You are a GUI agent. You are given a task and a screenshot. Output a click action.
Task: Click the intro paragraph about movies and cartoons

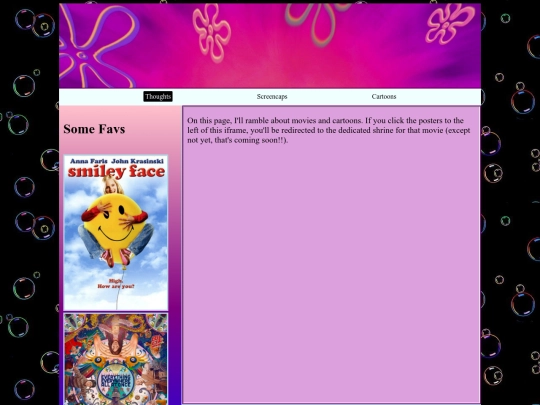click(329, 130)
